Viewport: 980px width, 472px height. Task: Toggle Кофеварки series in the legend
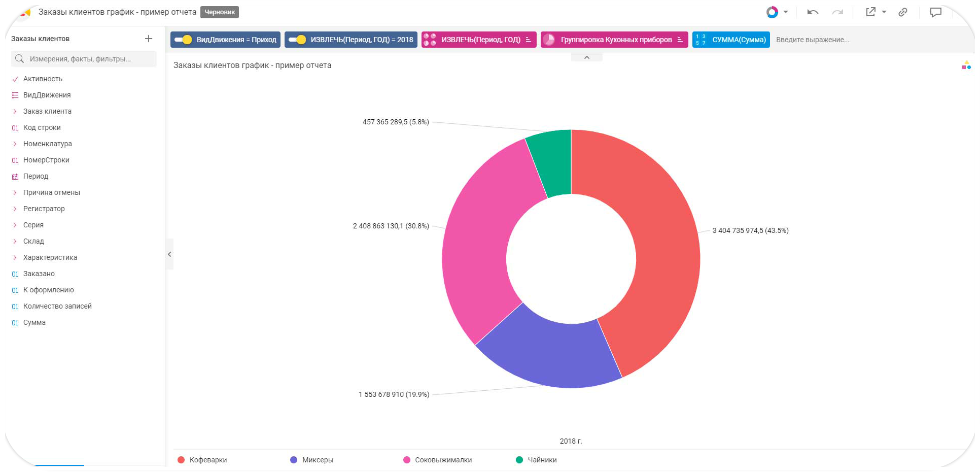202,460
